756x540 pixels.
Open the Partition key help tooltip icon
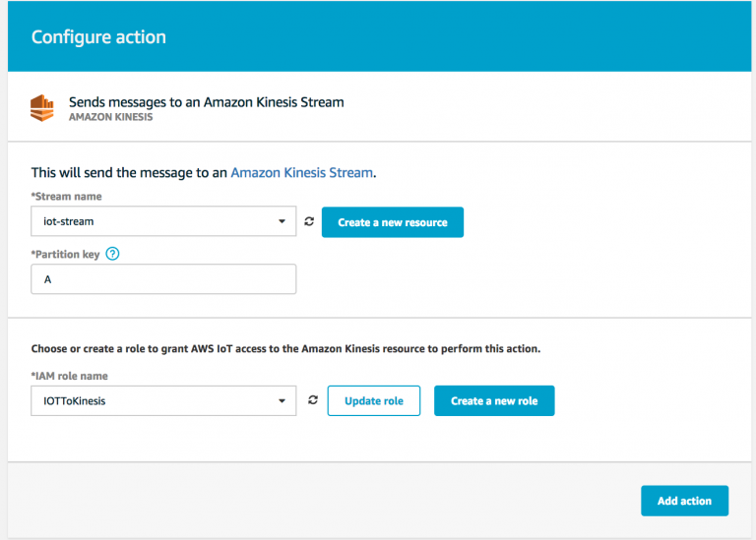[x=112, y=254]
